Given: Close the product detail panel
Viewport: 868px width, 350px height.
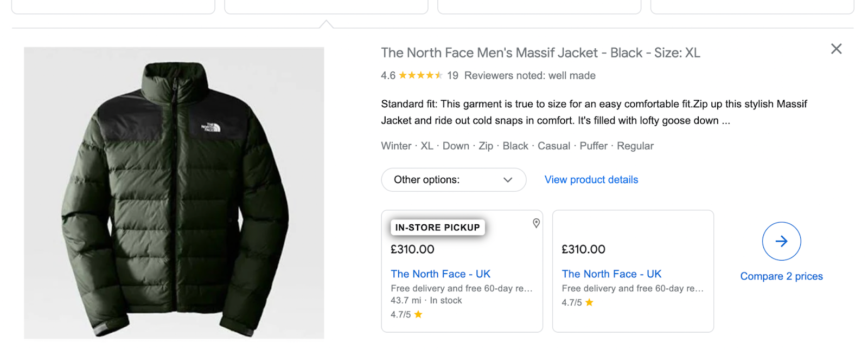Looking at the screenshot, I should tap(836, 49).
